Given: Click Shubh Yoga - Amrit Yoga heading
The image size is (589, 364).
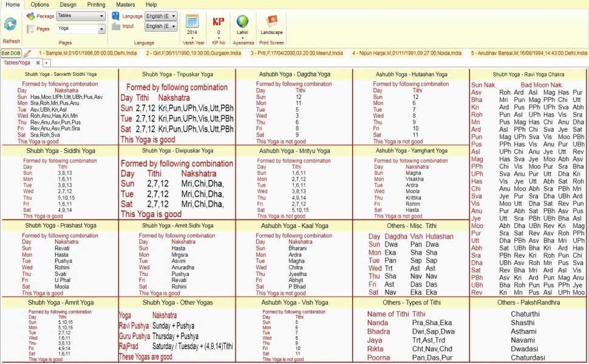Looking at the screenshot, I should click(61, 303).
